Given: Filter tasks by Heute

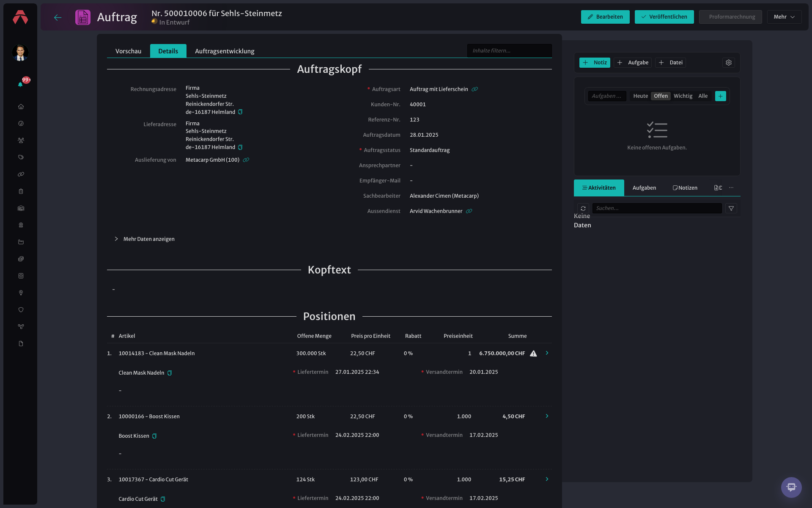Looking at the screenshot, I should pos(640,96).
